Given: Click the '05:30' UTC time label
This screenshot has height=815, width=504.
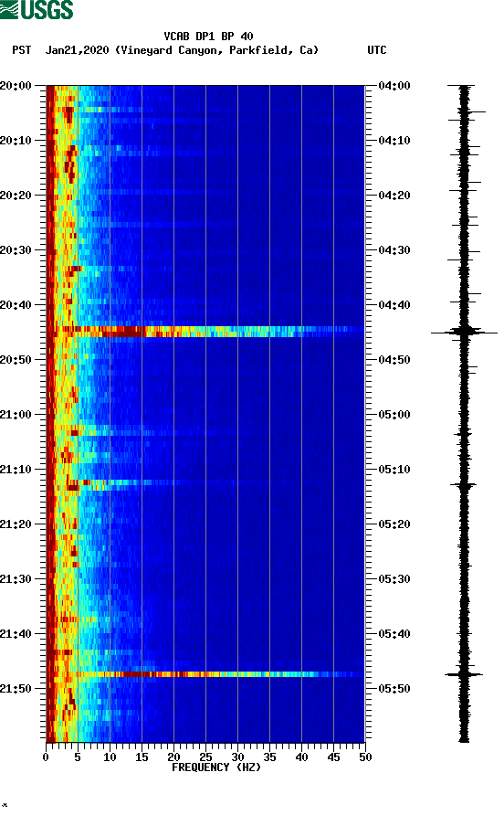Looking at the screenshot, I should click(x=394, y=579).
